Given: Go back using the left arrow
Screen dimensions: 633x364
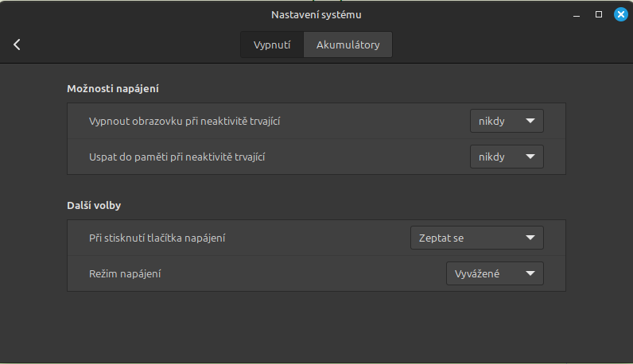Looking at the screenshot, I should (17, 45).
